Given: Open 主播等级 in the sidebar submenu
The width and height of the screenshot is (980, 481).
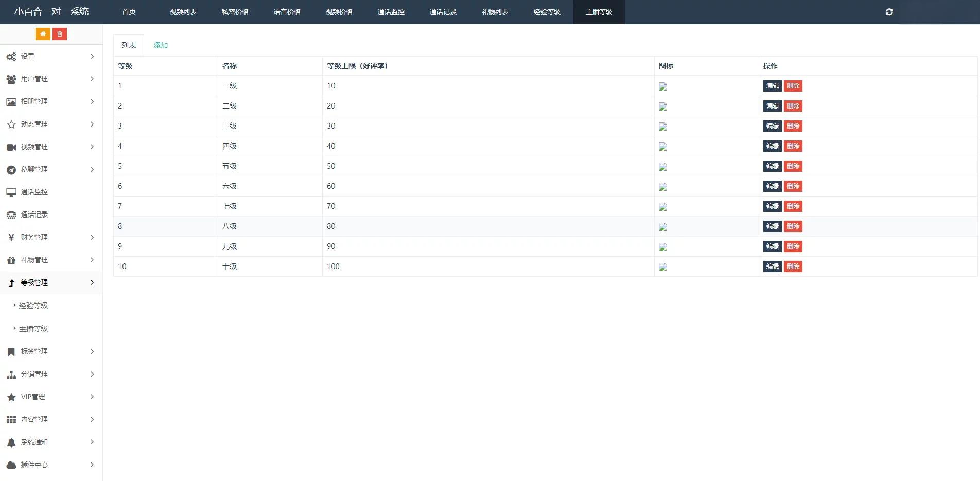Looking at the screenshot, I should [33, 329].
